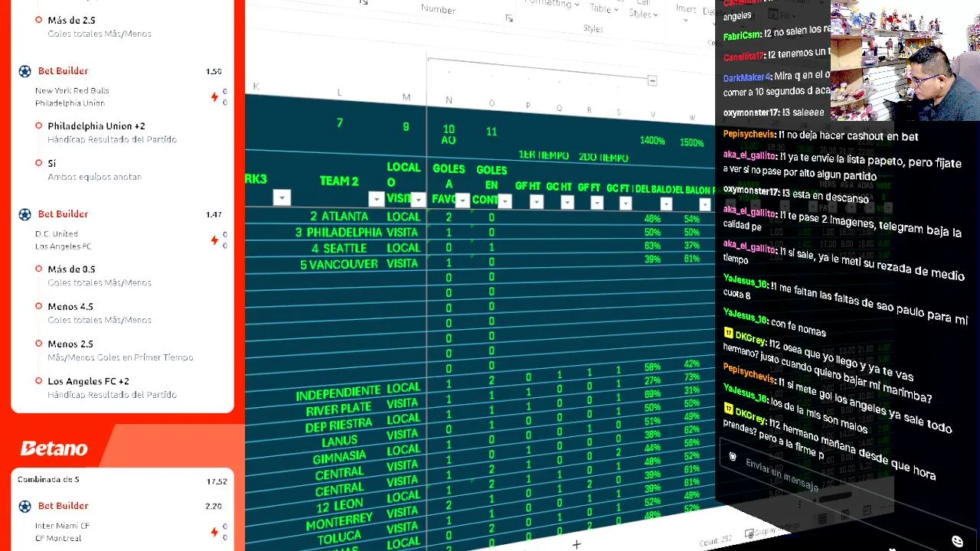Collapse the column group with the minus button
Image resolution: width=980 pixels, height=551 pixels.
pyautogui.click(x=652, y=80)
